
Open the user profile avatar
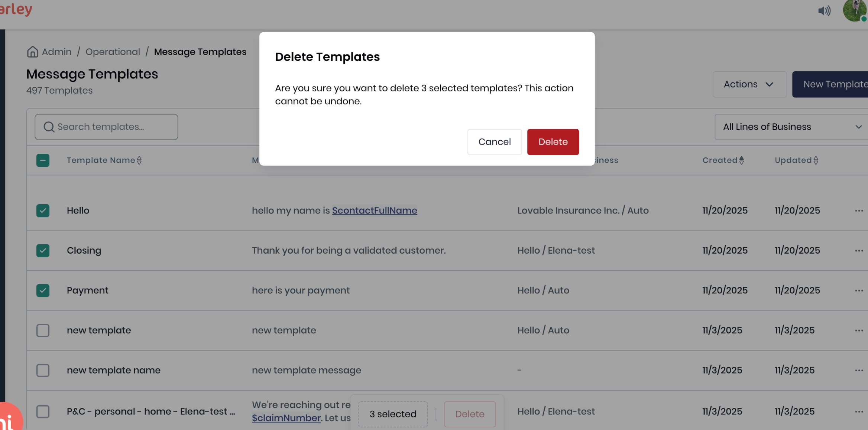(854, 11)
